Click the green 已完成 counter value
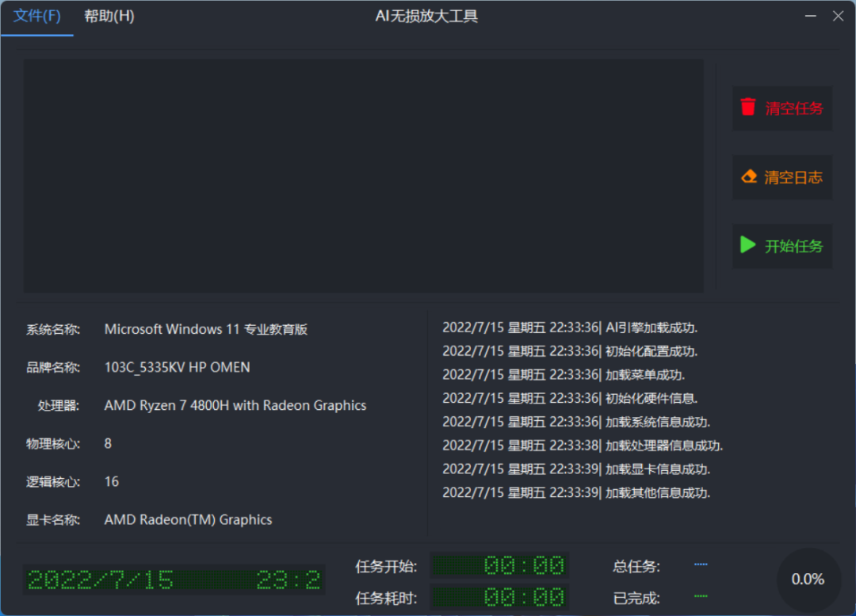Screen dimensions: 856x616 [x=701, y=595]
